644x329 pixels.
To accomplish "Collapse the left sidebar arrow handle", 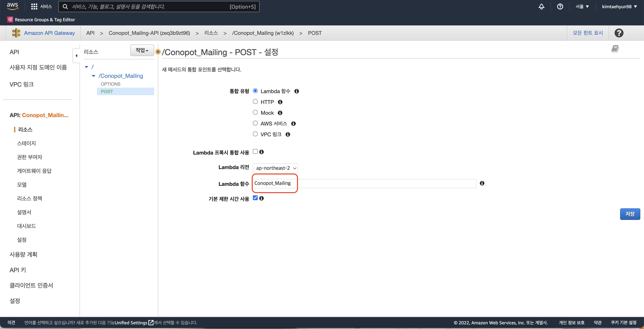I will tap(76, 56).
